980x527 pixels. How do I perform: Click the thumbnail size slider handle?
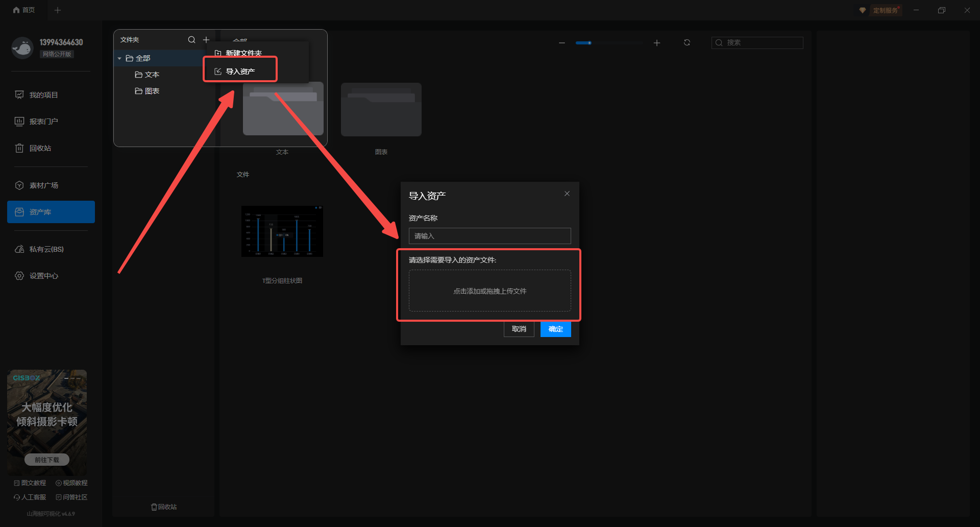(590, 43)
